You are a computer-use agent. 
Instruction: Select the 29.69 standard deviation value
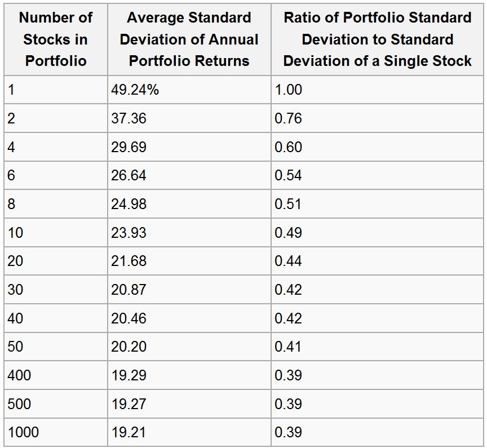coord(129,147)
